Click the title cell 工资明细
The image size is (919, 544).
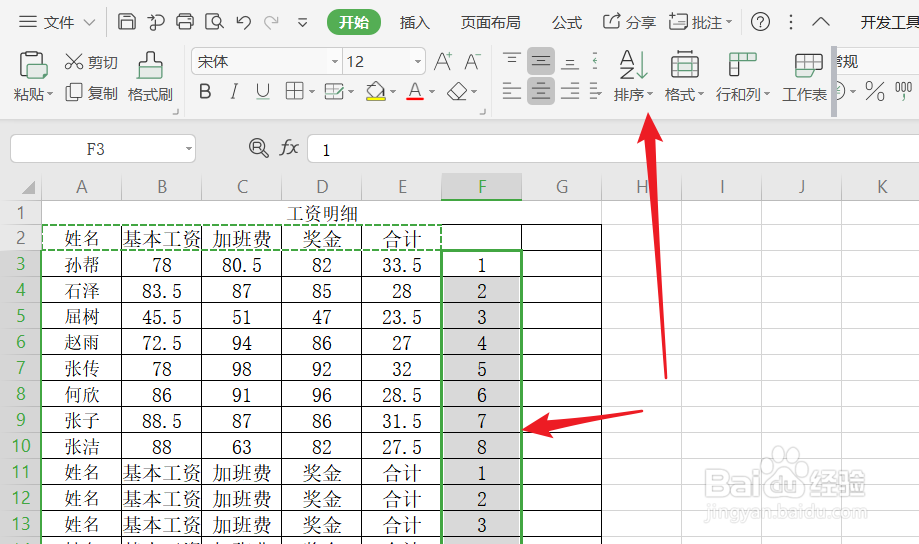pyautogui.click(x=322, y=213)
